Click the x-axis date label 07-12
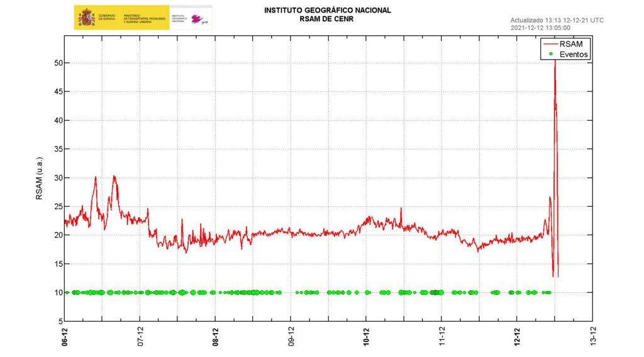Viewport: 644px width, 357px height. point(140,336)
